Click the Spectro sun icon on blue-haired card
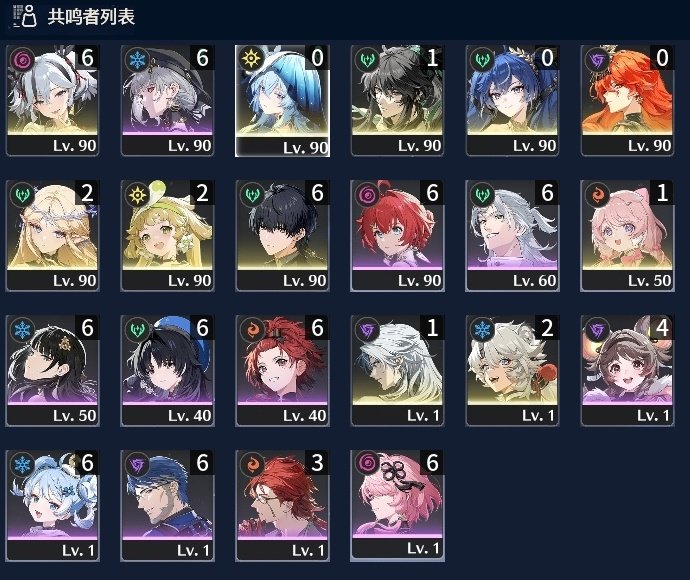The image size is (690, 580). 252,59
